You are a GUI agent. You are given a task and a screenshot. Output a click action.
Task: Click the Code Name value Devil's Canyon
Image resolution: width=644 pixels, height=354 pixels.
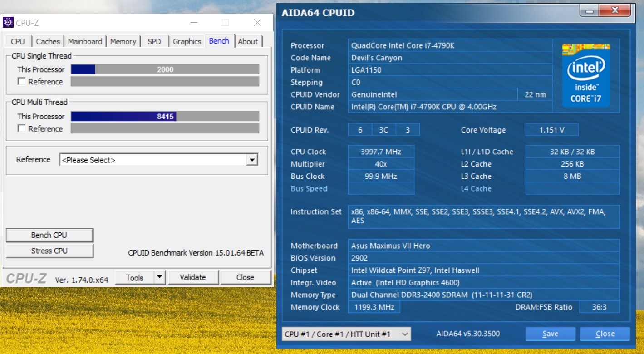click(x=450, y=58)
